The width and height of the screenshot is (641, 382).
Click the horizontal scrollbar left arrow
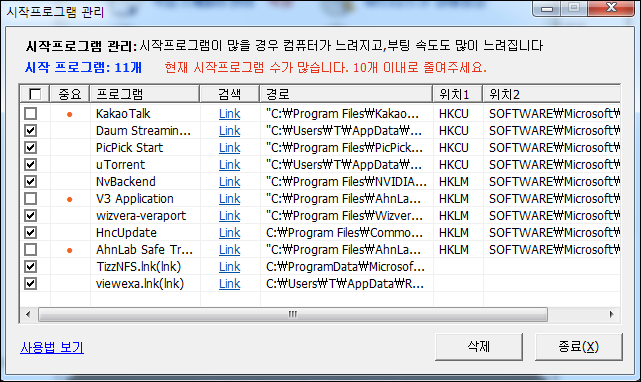28,315
